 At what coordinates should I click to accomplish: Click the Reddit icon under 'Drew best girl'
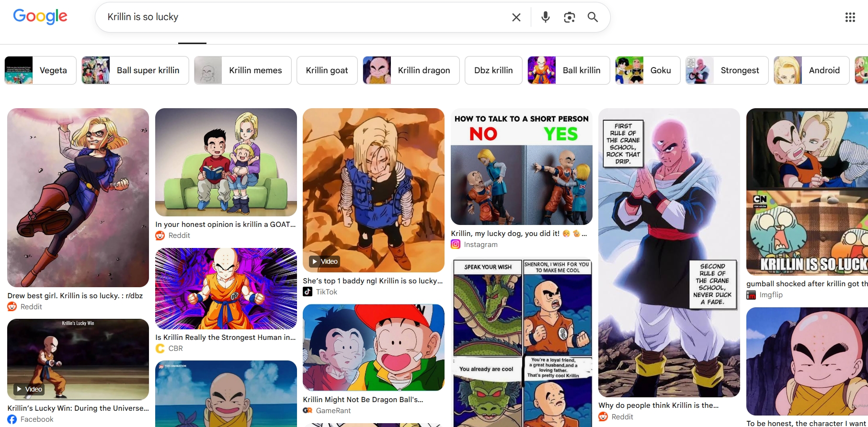(12, 307)
